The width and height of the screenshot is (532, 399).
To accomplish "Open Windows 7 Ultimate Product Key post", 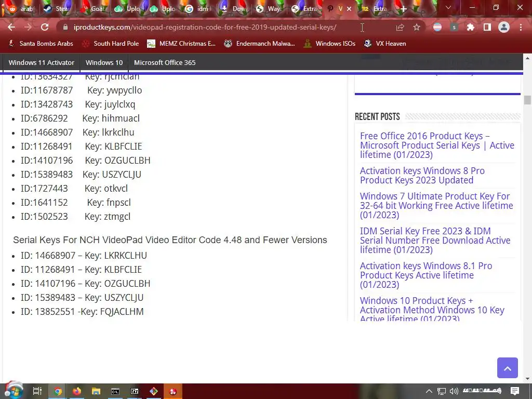I will pyautogui.click(x=436, y=206).
